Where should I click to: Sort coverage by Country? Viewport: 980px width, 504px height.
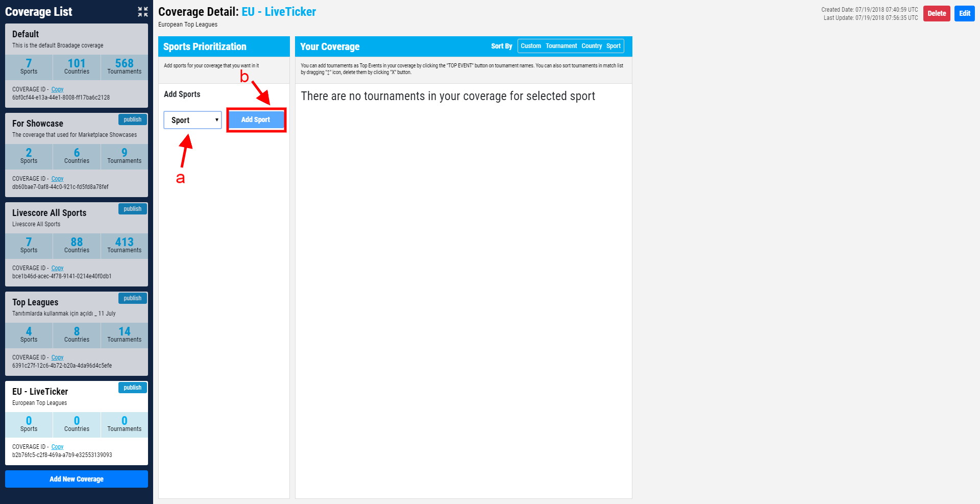pos(592,46)
